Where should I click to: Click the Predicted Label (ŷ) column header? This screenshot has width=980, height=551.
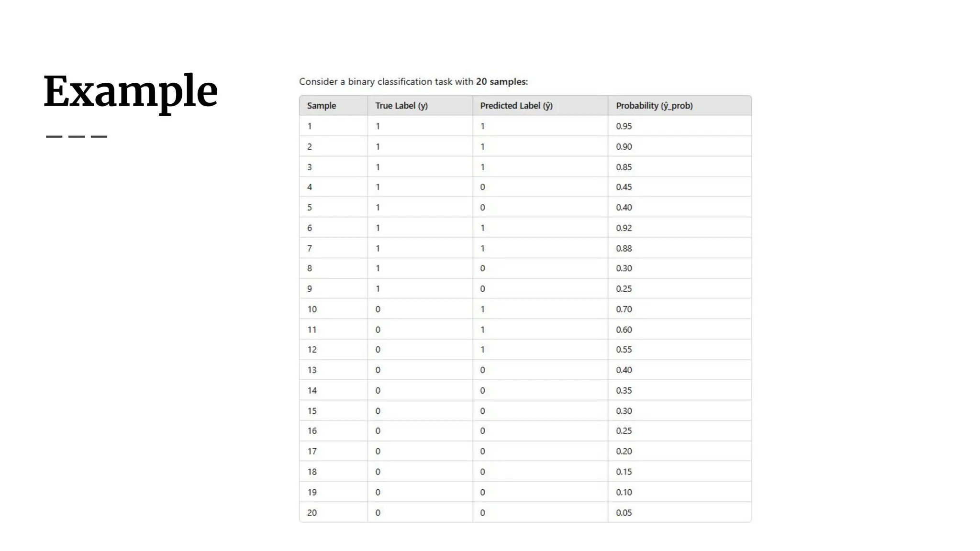(516, 106)
